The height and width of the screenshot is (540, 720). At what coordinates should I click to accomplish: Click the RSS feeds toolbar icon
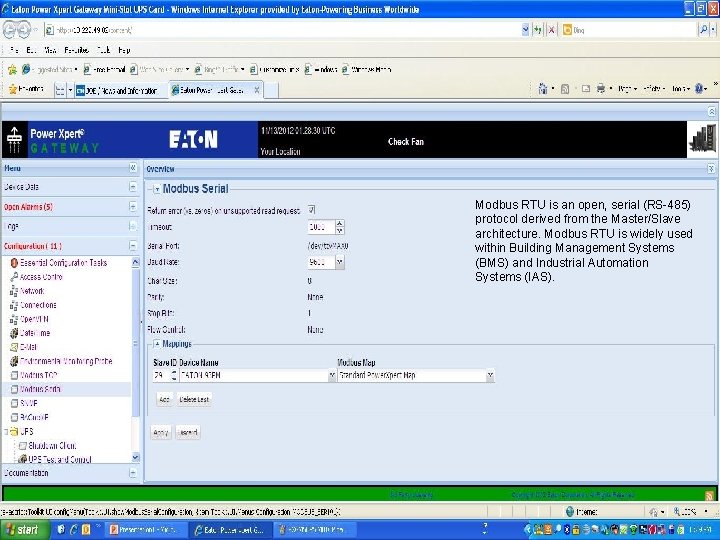(565, 89)
